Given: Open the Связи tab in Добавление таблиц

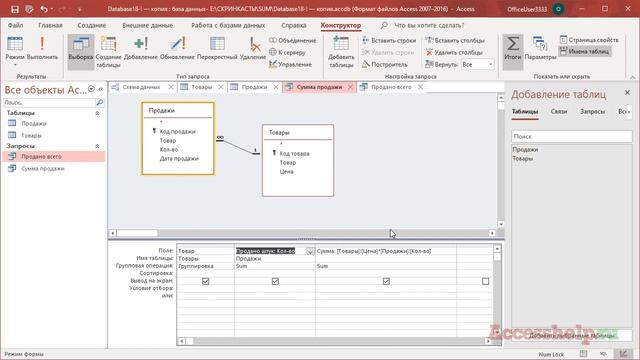Looking at the screenshot, I should pos(558,111).
